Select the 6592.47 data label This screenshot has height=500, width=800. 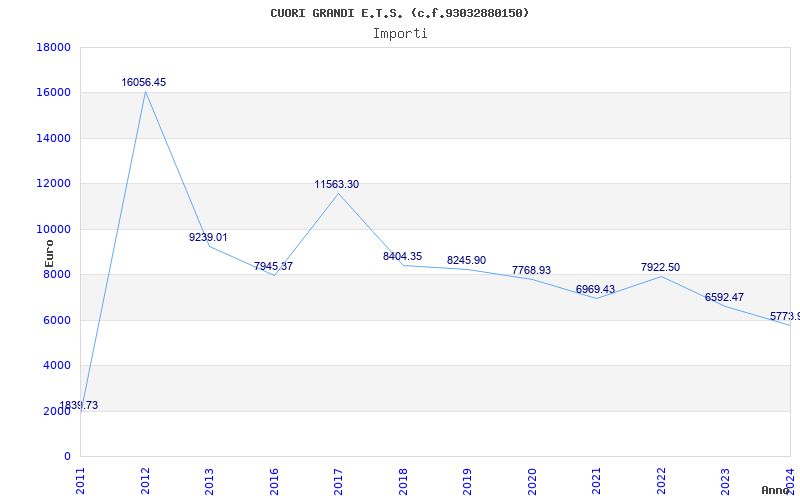pos(724,297)
